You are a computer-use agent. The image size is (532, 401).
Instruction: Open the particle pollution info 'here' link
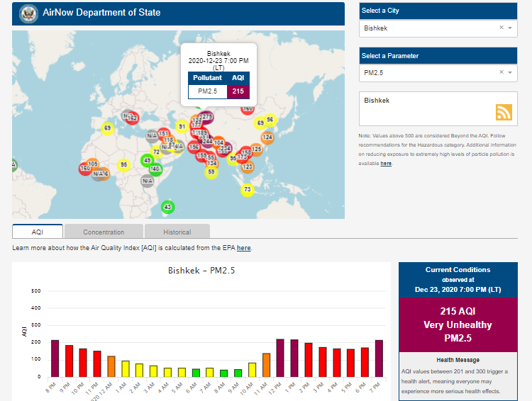(385, 164)
